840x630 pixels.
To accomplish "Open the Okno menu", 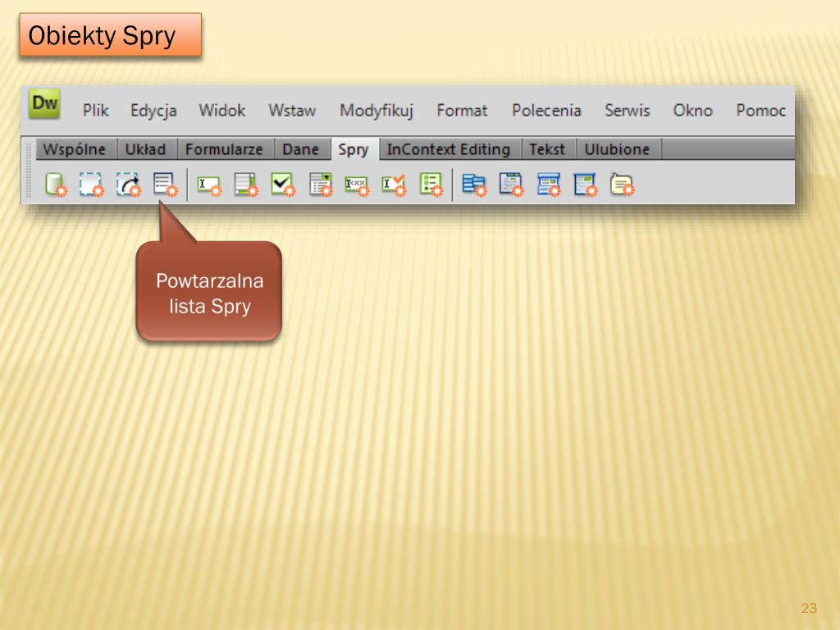I will (x=692, y=111).
